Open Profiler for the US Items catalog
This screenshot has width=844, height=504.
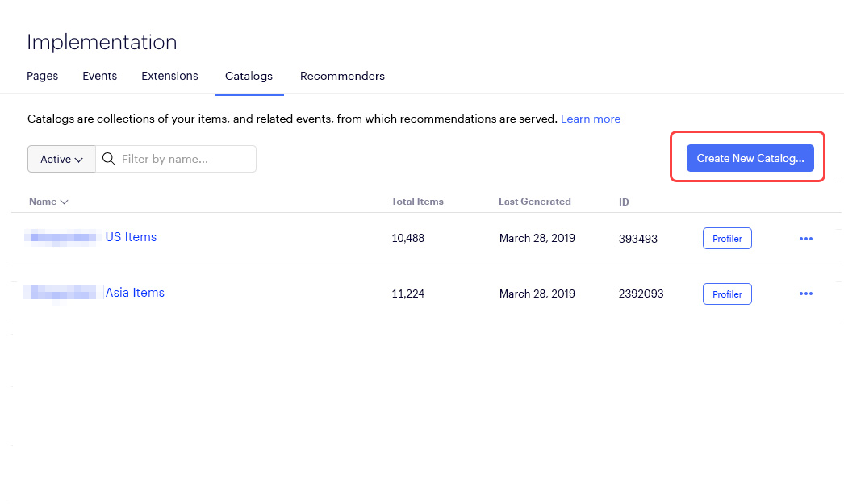[x=727, y=239]
